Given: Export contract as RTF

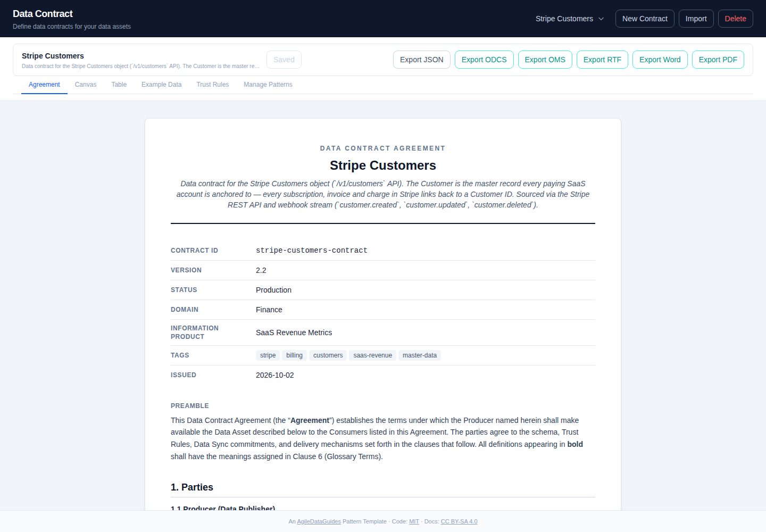Looking at the screenshot, I should click(602, 60).
